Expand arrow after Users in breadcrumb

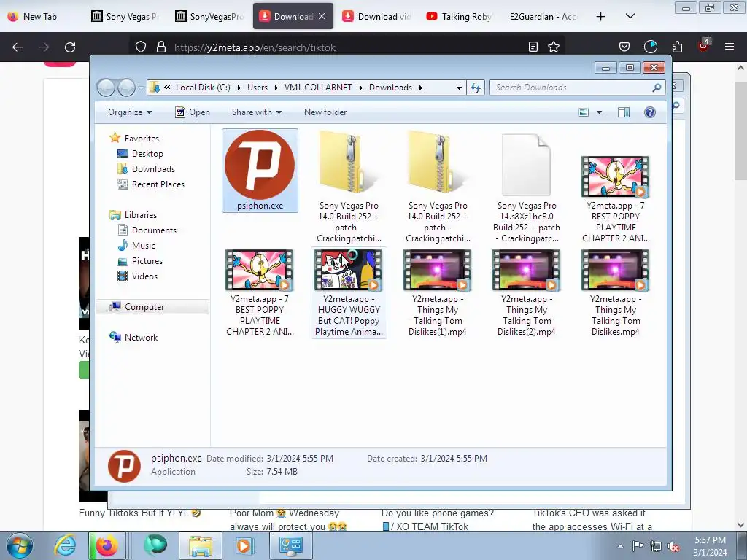pos(276,87)
